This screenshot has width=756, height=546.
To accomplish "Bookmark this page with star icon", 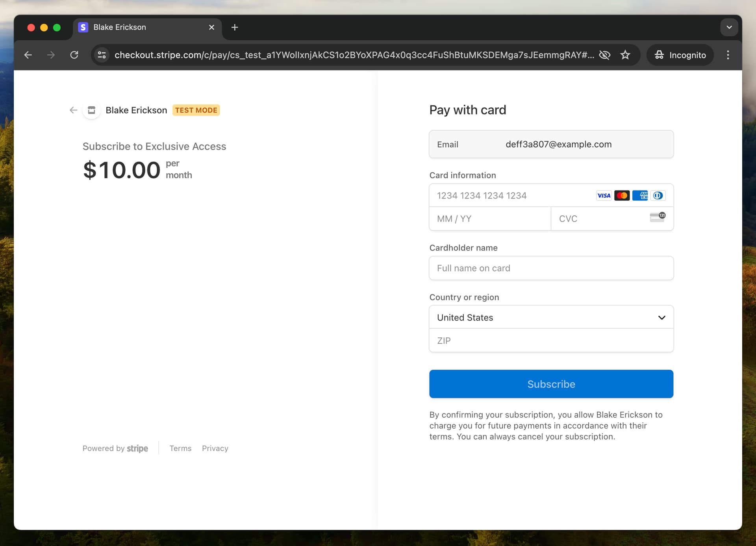I will (x=625, y=55).
